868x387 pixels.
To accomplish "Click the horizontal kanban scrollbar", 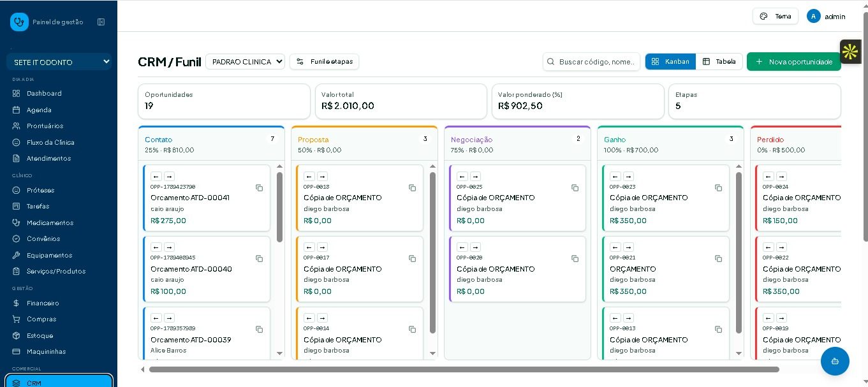I will tap(464, 369).
